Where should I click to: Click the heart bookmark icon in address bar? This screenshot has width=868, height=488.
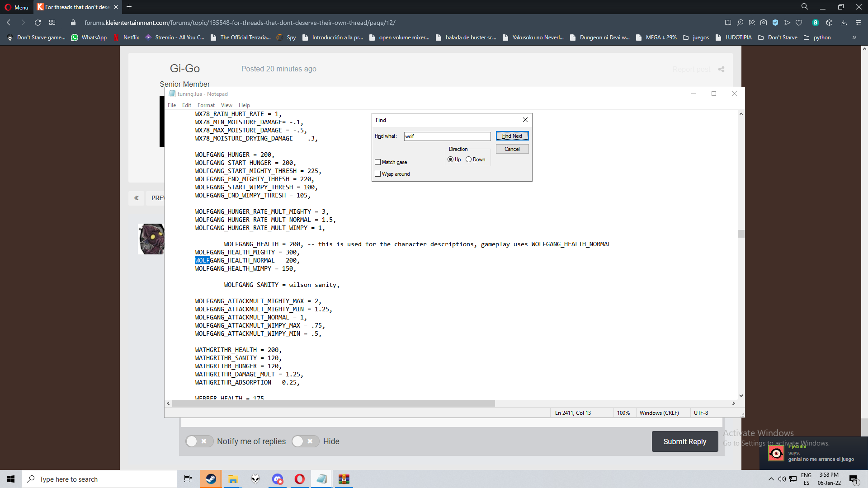point(799,23)
